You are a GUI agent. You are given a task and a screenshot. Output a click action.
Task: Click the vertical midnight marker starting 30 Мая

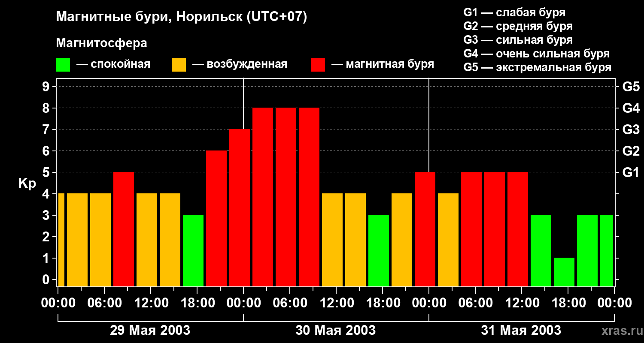[243, 103]
